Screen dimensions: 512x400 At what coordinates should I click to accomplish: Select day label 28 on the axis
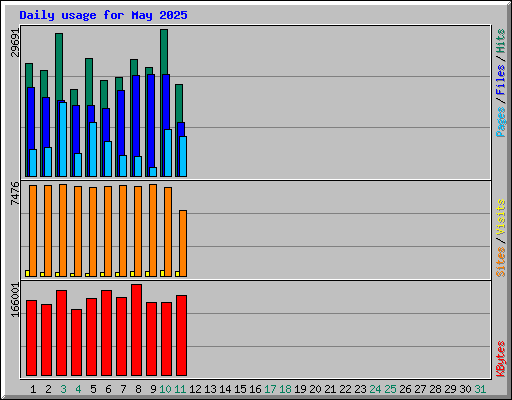coord(435,389)
